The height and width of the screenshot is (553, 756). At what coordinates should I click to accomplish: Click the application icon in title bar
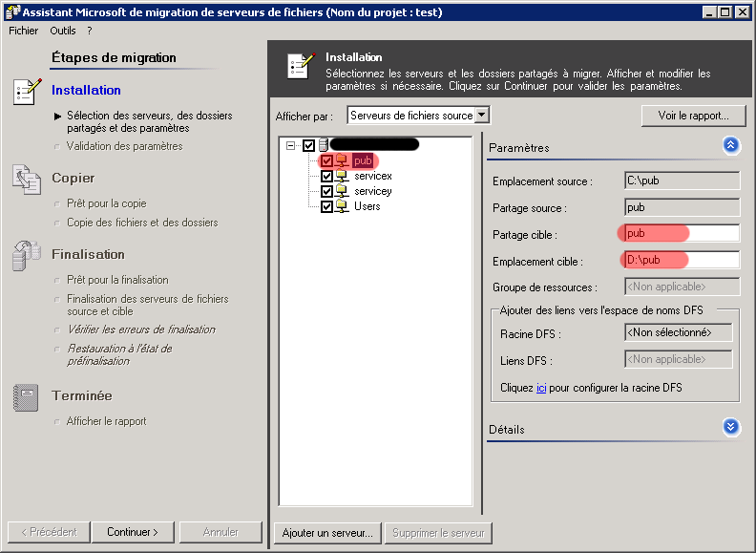[12, 11]
